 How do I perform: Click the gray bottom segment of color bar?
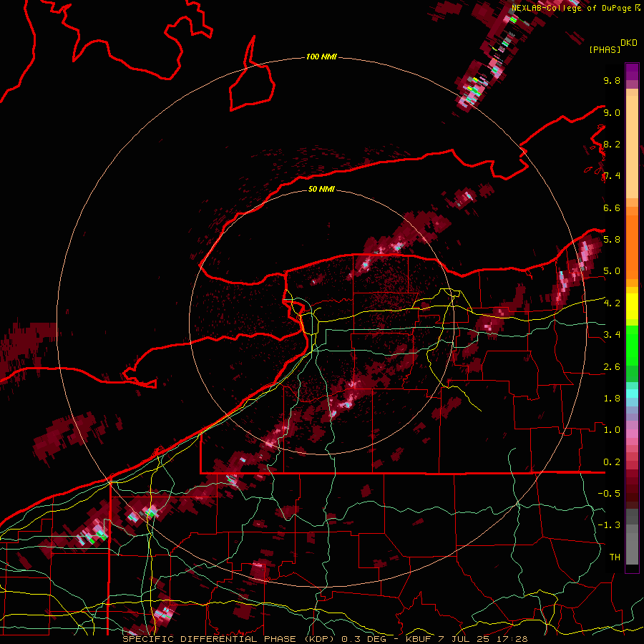tap(632, 544)
